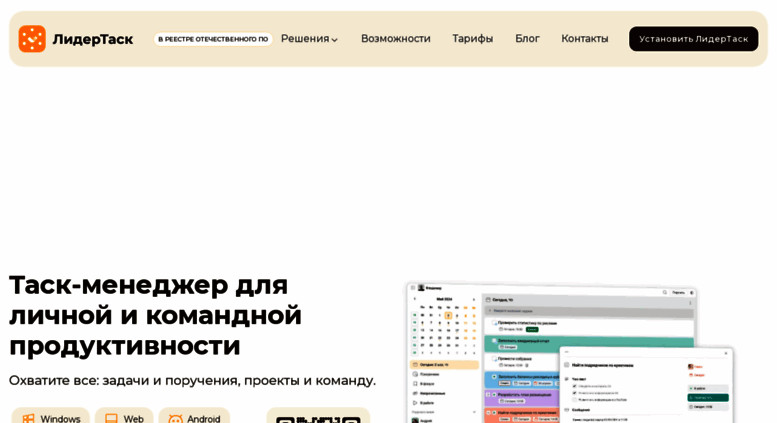This screenshot has height=423, width=777.
Task: Click the app preview screenshot image
Action: (569, 353)
